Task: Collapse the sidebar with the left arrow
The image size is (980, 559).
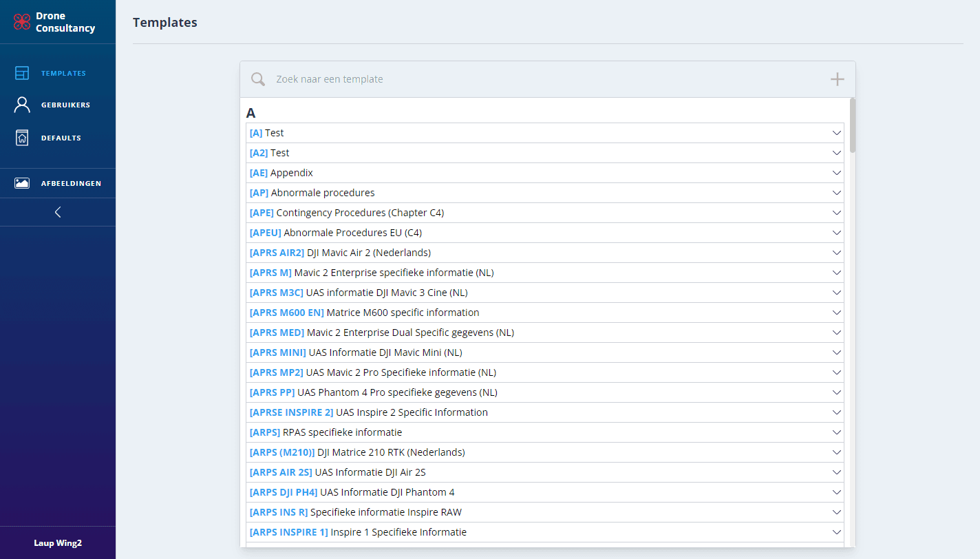Action: coord(58,212)
